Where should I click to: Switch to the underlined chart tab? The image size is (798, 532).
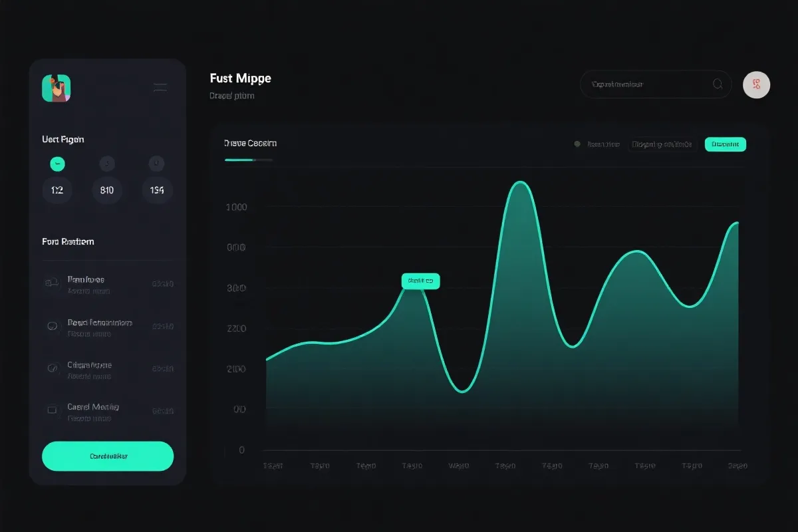[x=250, y=144]
